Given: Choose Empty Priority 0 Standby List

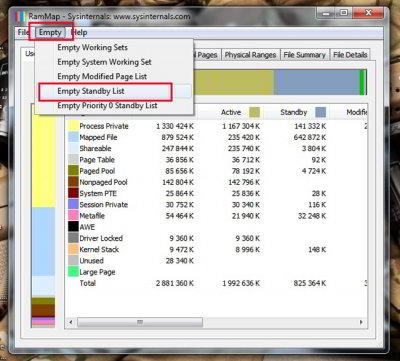Looking at the screenshot, I should [107, 105].
